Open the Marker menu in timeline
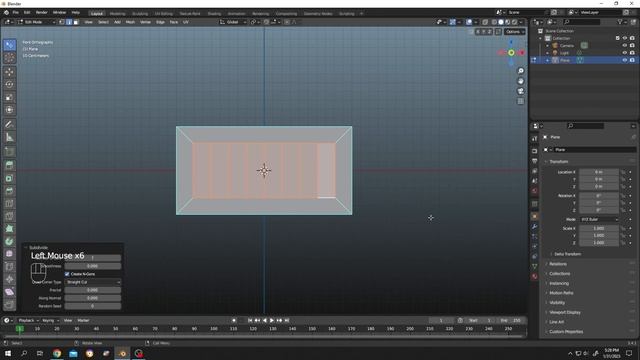The height and width of the screenshot is (360, 640). point(83,320)
